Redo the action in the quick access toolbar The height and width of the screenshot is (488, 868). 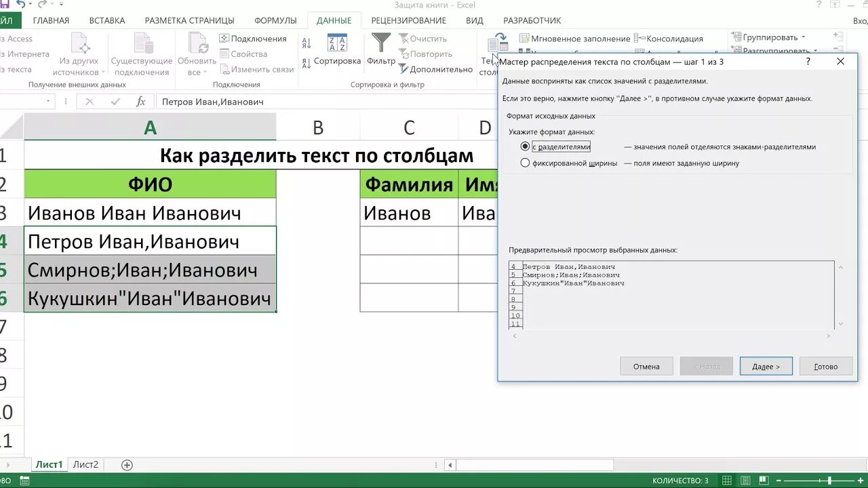pos(43,5)
